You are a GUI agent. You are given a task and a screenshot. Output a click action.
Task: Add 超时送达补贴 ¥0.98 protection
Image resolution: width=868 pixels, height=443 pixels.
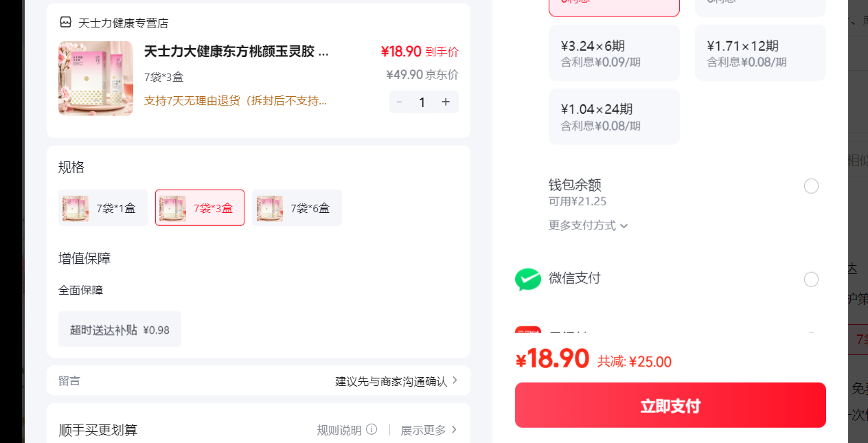click(119, 329)
